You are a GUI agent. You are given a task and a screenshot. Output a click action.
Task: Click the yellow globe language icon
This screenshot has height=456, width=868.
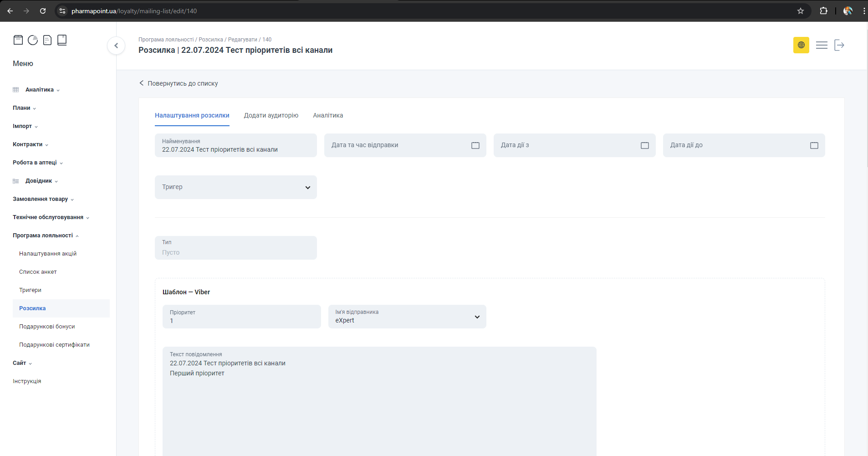[801, 45]
